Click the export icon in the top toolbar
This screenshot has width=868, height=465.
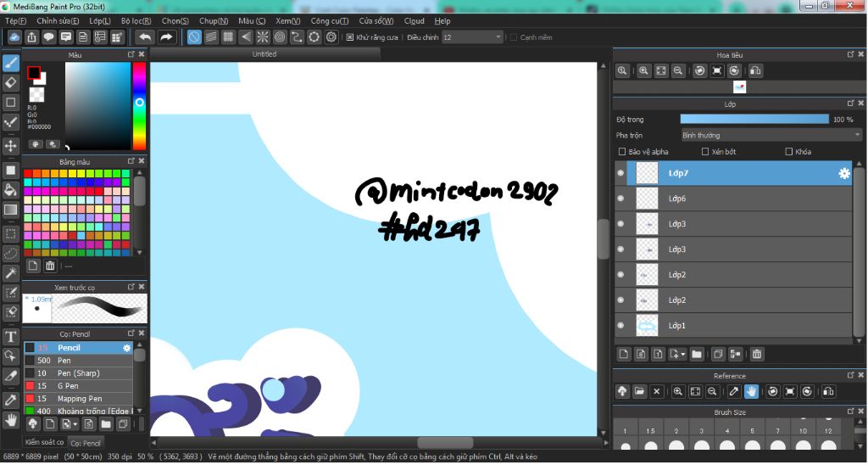(31, 37)
